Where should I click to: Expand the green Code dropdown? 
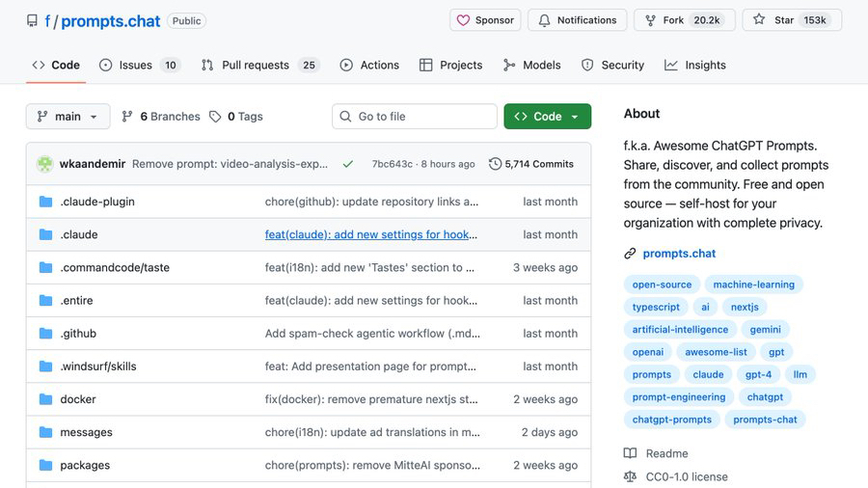tap(547, 117)
